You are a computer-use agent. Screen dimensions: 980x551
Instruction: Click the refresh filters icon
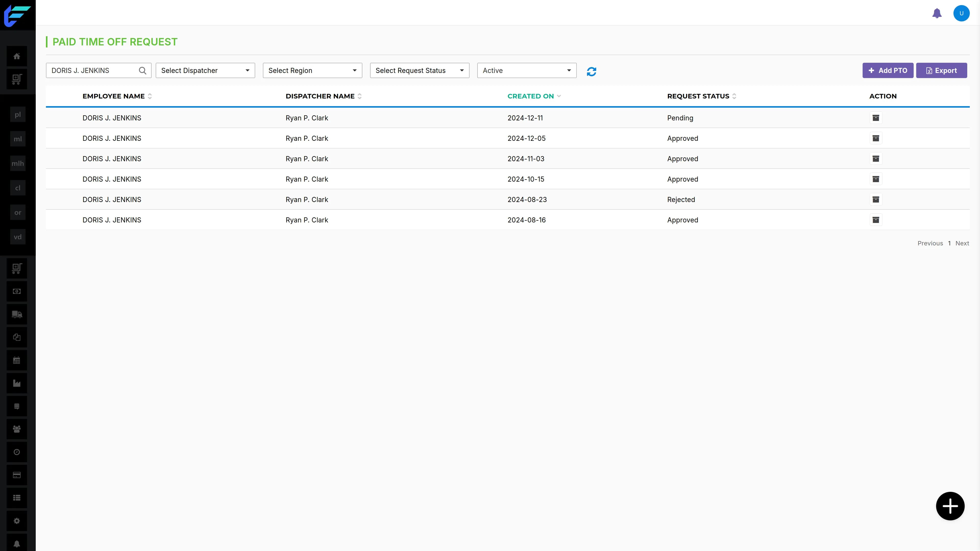[x=592, y=71]
